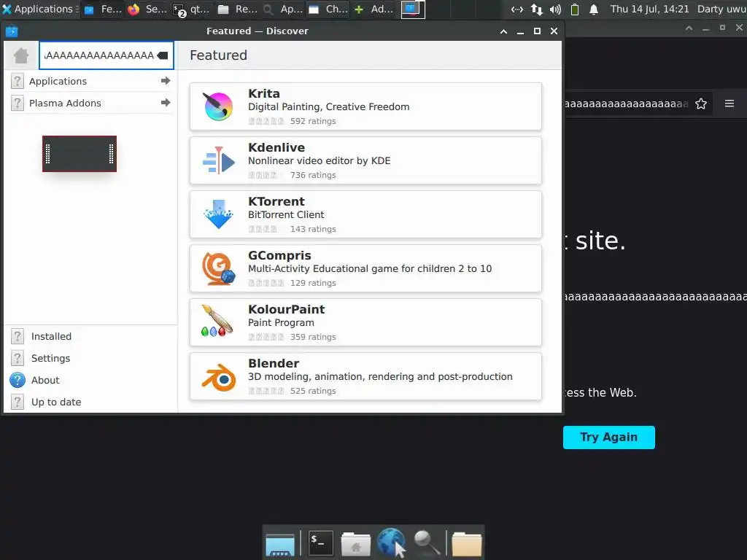The image size is (747, 560).
Task: Click the KolourPaint app icon
Action: click(217, 322)
